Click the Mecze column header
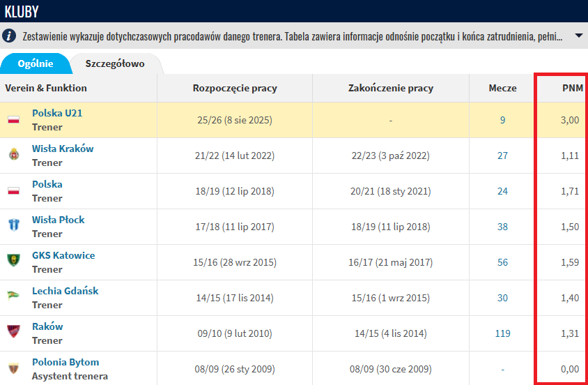Screen dimensions: 588x385 [x=502, y=88]
